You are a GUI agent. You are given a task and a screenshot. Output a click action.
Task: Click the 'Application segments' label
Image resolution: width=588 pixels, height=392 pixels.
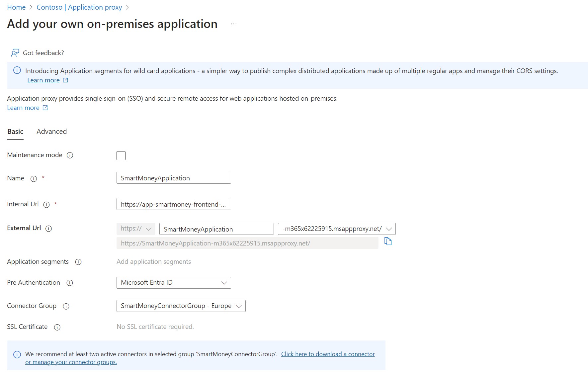point(38,261)
